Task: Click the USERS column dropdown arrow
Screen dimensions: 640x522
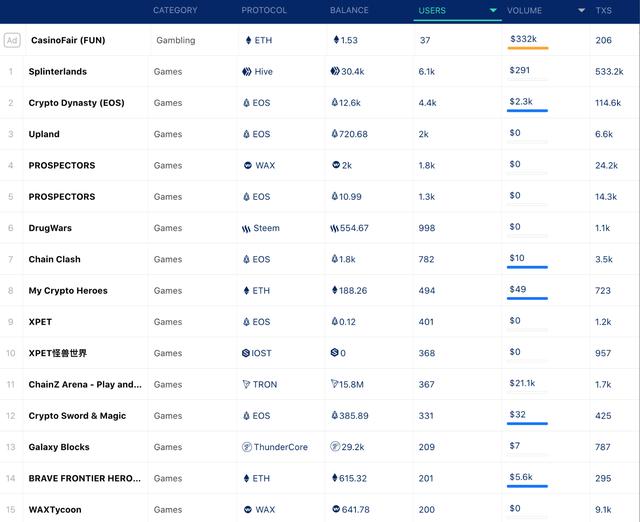Action: point(493,11)
